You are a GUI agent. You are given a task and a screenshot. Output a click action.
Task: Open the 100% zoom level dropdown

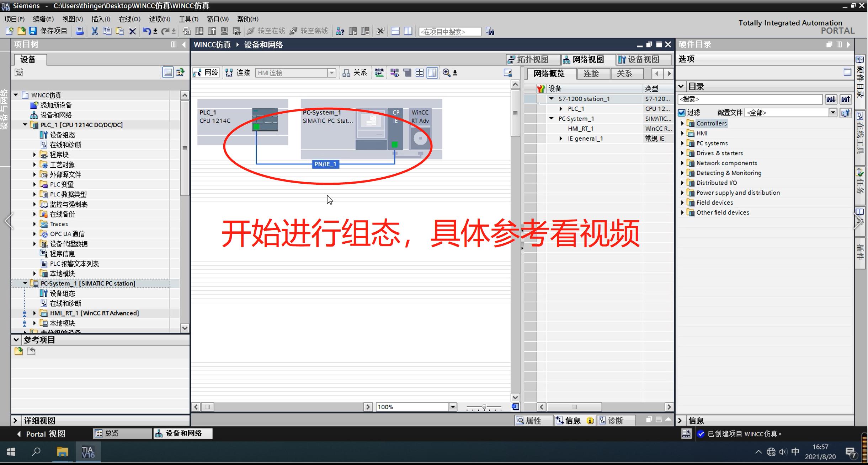coord(453,407)
